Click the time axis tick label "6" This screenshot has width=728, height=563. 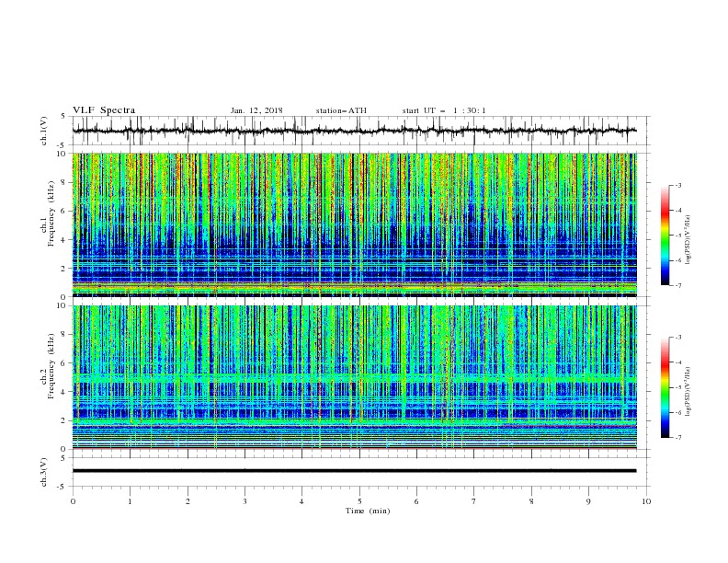416,501
